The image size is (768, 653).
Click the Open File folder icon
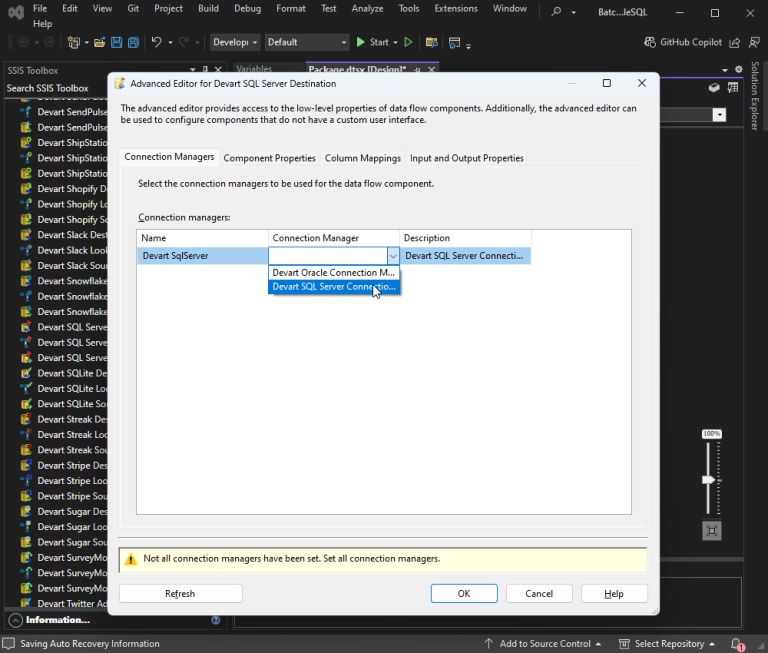pyautogui.click(x=99, y=42)
